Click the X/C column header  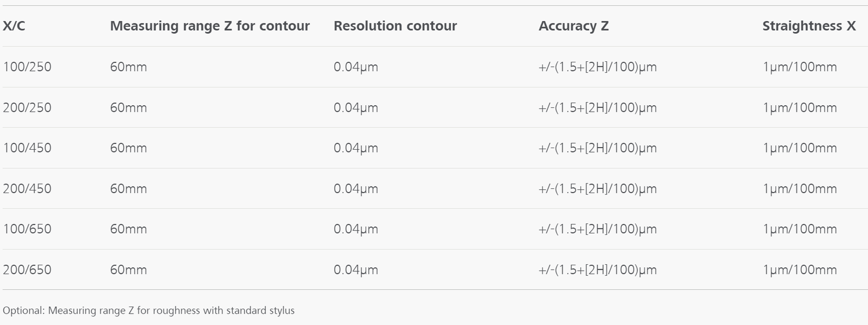click(x=14, y=26)
